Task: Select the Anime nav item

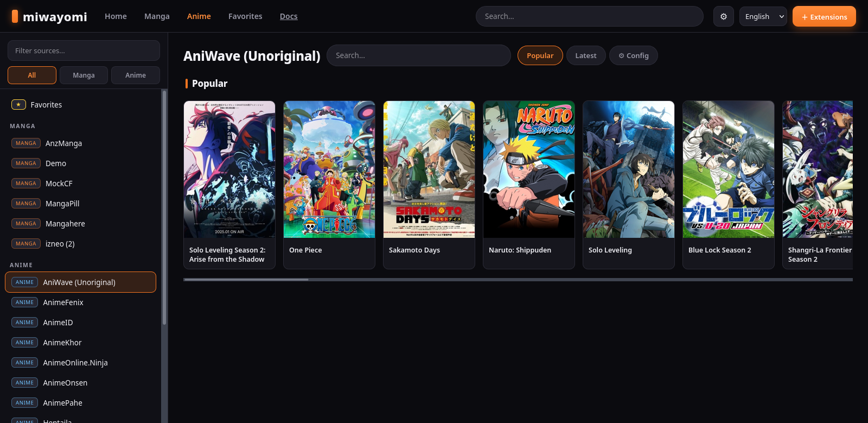Action: pyautogui.click(x=199, y=16)
